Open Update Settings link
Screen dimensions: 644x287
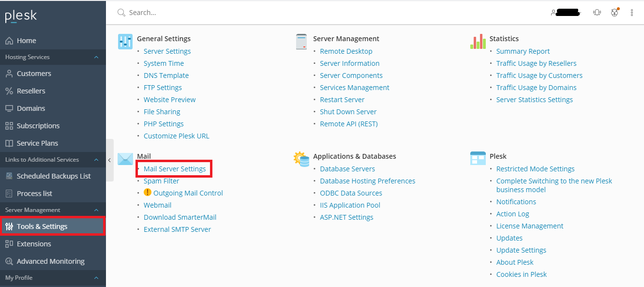point(521,250)
